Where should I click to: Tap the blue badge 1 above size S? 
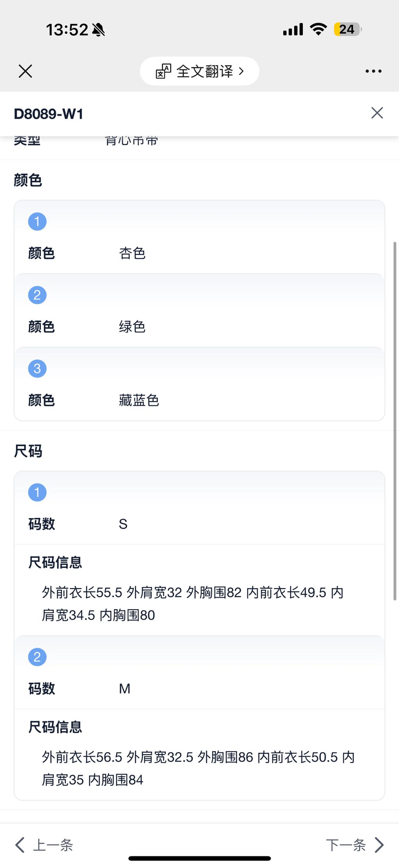[x=37, y=492]
